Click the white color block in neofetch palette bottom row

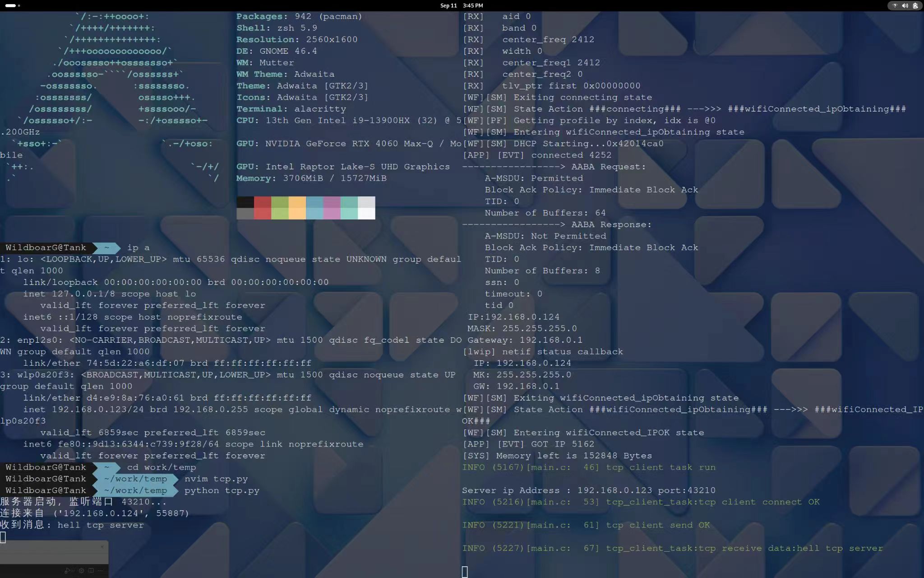tap(366, 214)
